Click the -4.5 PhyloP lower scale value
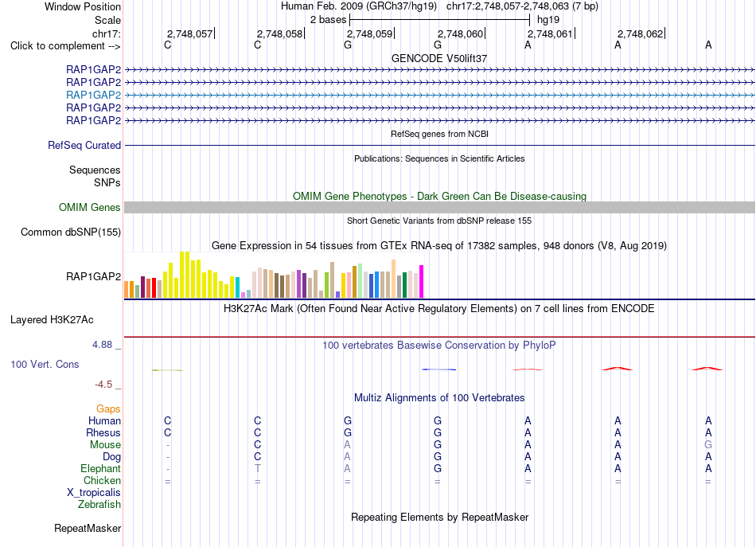Viewport: 756px width, 547px height. (103, 385)
